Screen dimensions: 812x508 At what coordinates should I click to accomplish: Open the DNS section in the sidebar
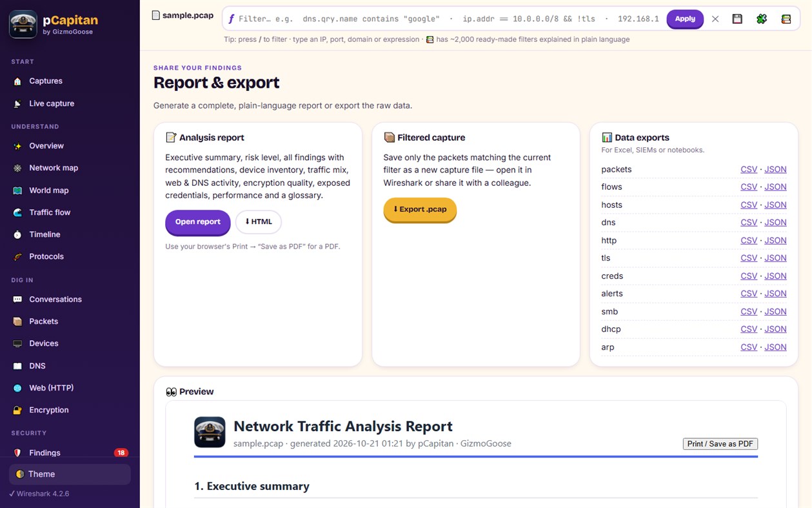[x=70, y=366]
